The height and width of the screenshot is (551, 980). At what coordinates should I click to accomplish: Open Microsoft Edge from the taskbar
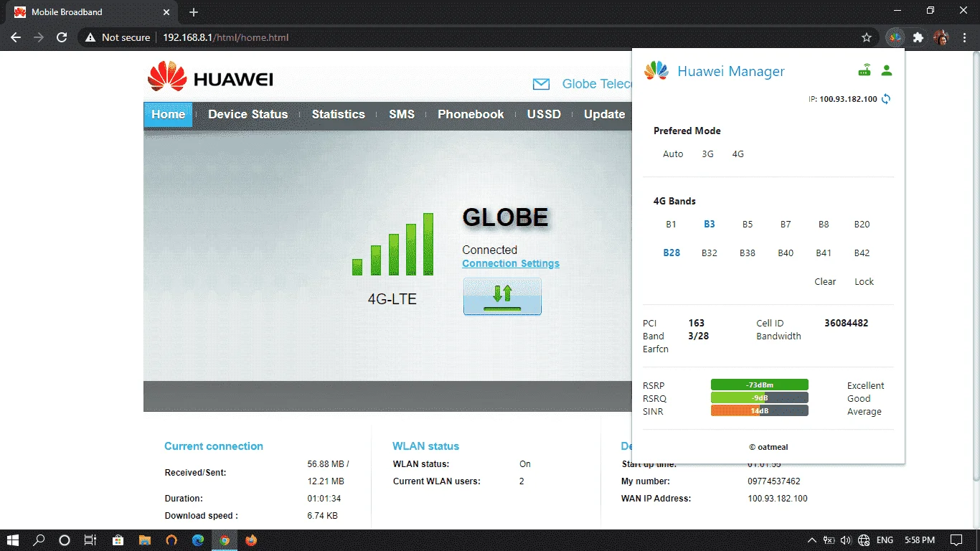(198, 540)
